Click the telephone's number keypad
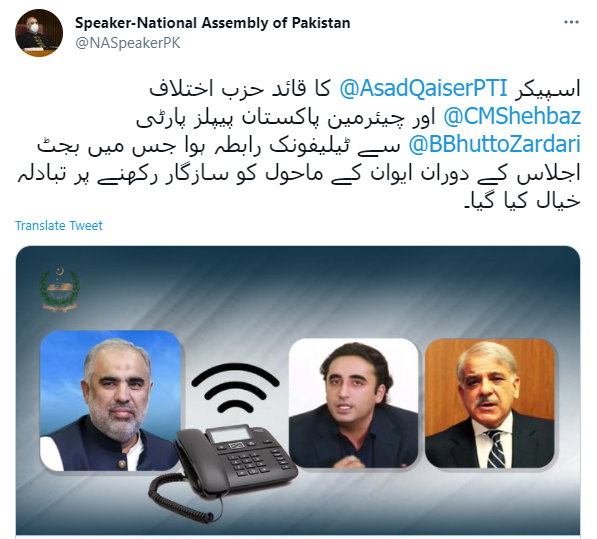Viewport: 597px width, 539px height. pos(249,462)
